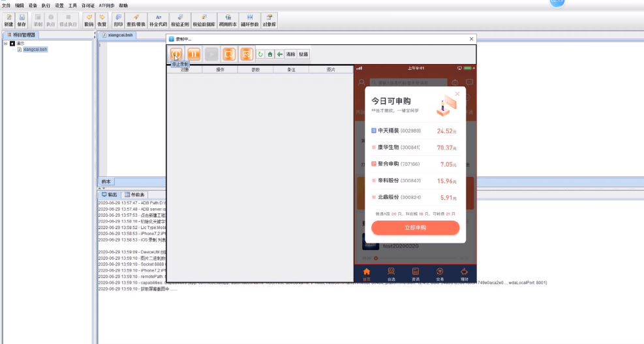Click the green back arrow in recording toolbar
This screenshot has height=344, width=644.
click(280, 54)
